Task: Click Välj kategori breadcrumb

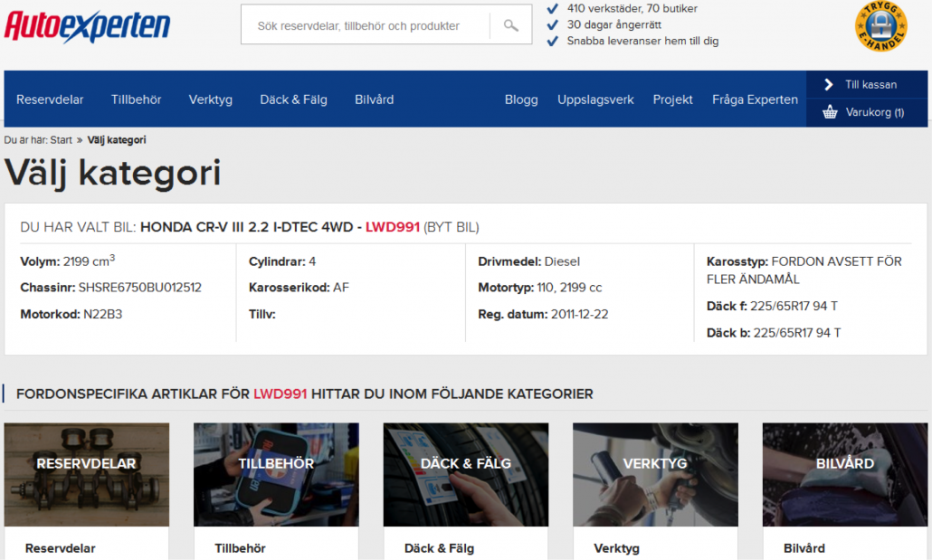Action: click(117, 139)
